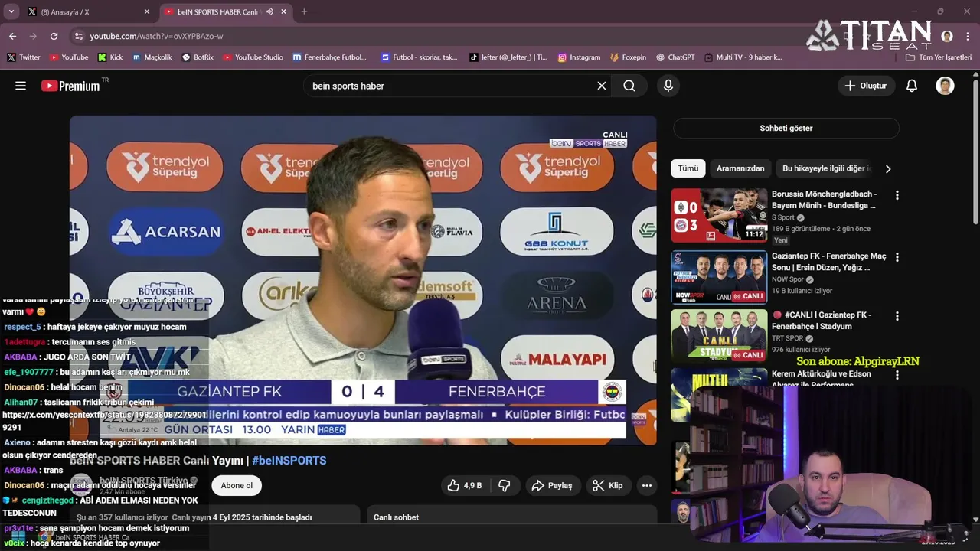Open options for Stadyum live video

tap(897, 315)
